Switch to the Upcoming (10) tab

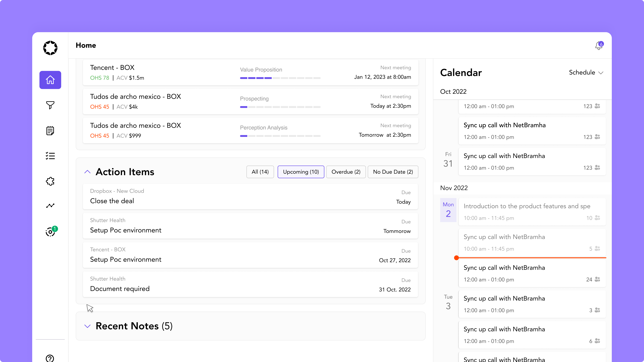(301, 172)
